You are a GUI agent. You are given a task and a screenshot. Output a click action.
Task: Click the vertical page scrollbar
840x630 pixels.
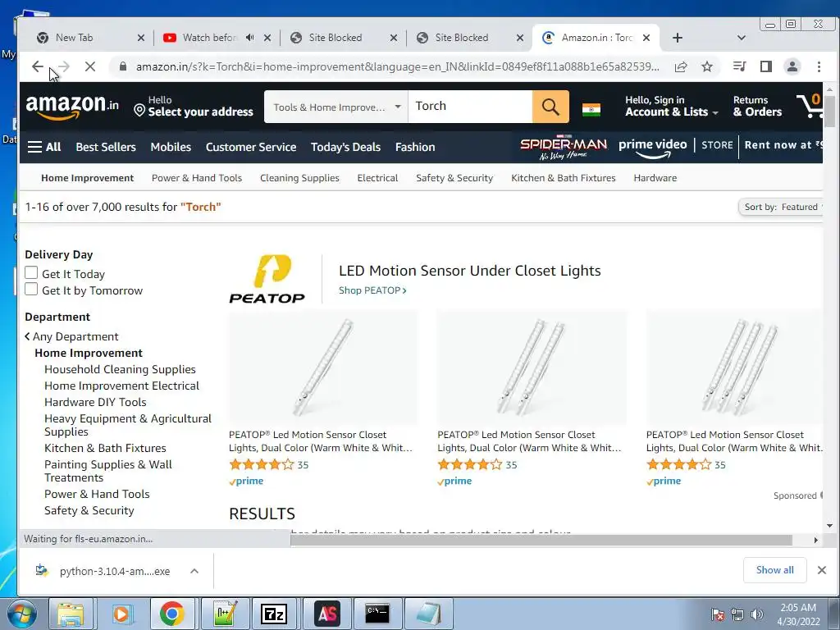830,112
